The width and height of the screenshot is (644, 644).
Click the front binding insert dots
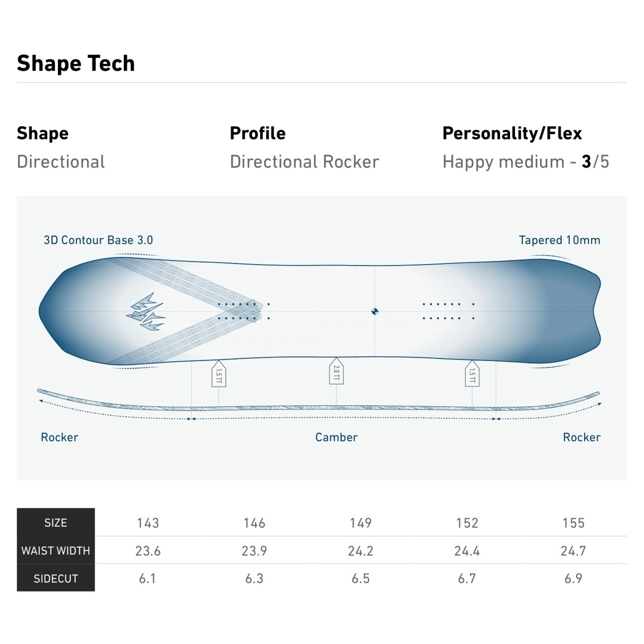click(x=244, y=311)
